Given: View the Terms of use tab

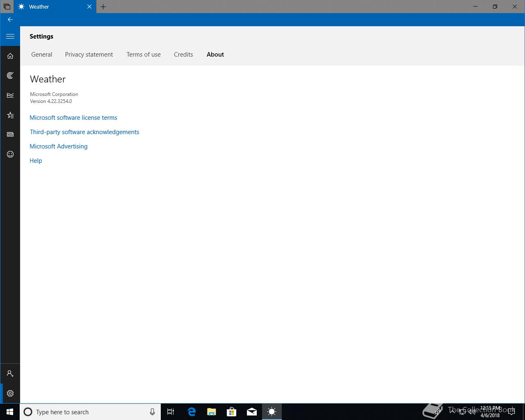Looking at the screenshot, I should click(x=144, y=55).
